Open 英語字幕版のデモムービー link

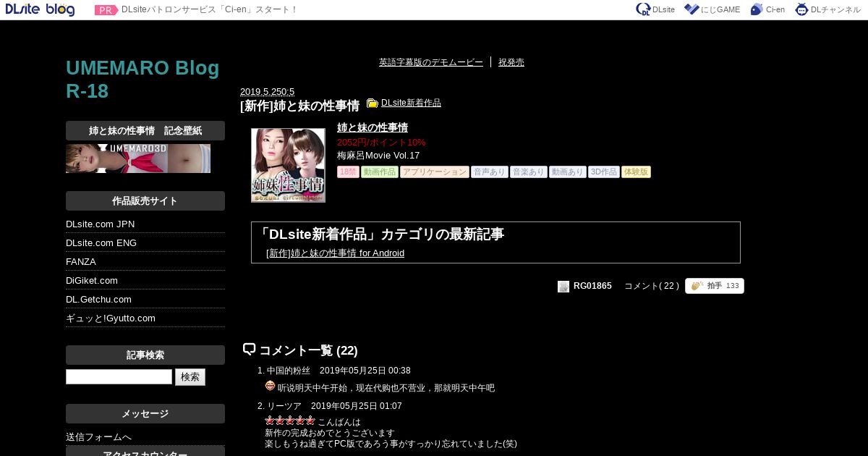tap(431, 62)
